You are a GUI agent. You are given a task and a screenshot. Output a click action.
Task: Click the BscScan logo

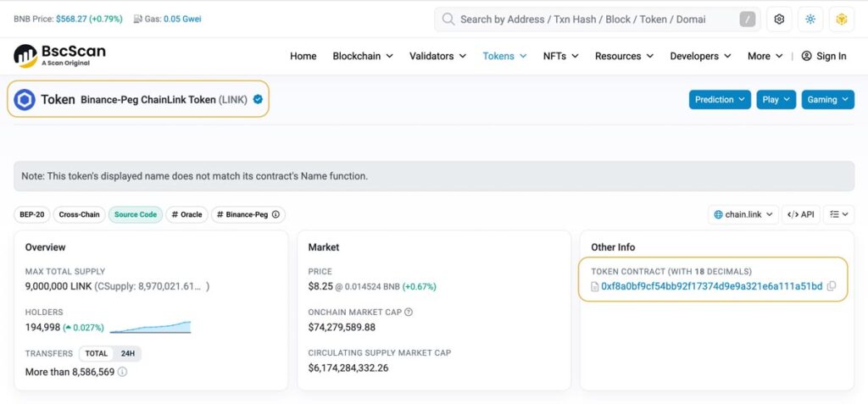pos(60,56)
